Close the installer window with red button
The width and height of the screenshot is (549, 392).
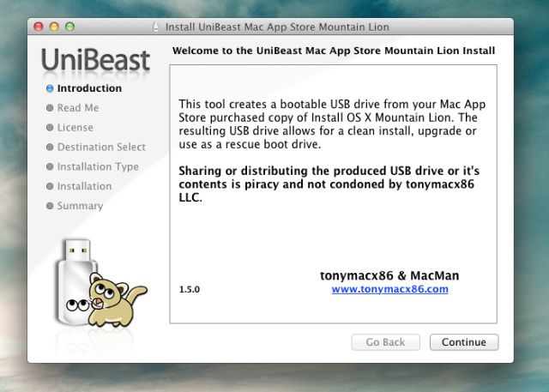coord(39,27)
